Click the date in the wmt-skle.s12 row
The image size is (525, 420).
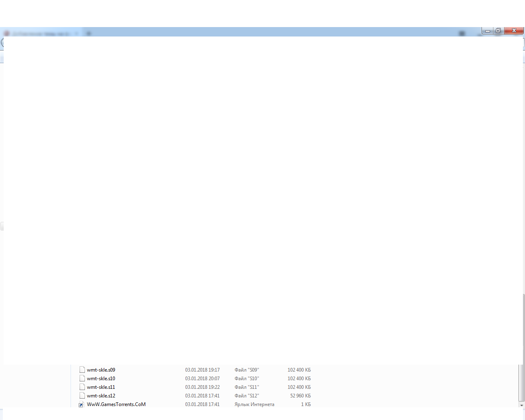(202, 396)
